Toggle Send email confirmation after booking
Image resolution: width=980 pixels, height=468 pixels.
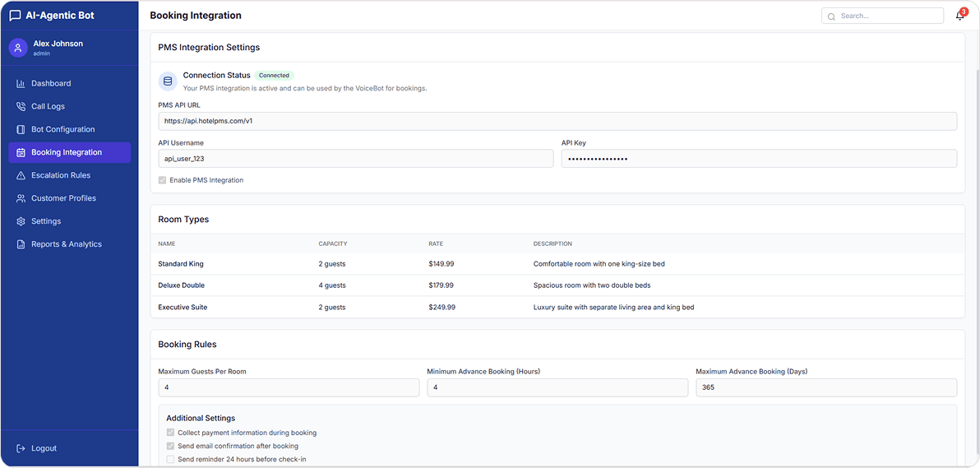coord(170,446)
